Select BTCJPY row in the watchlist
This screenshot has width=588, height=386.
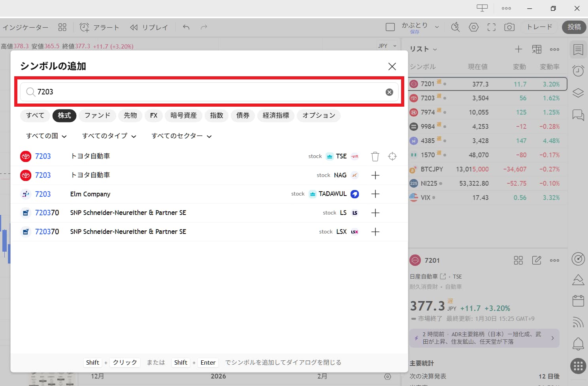point(488,169)
